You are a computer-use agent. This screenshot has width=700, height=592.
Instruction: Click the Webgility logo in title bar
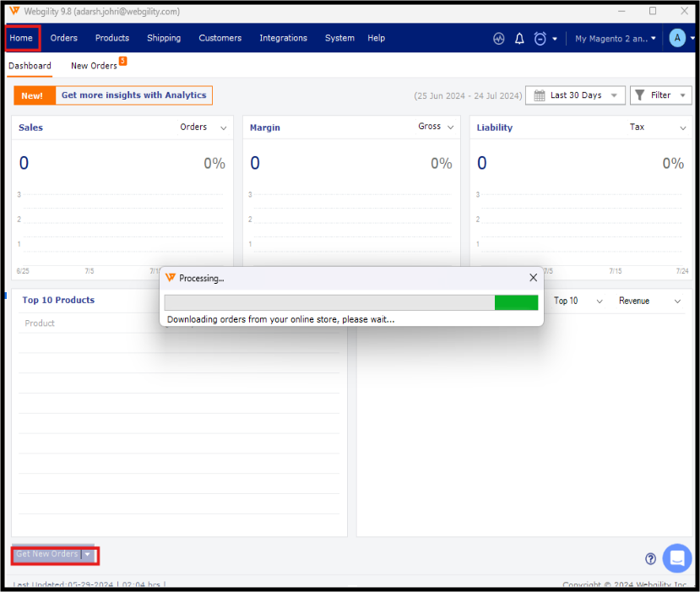point(14,11)
